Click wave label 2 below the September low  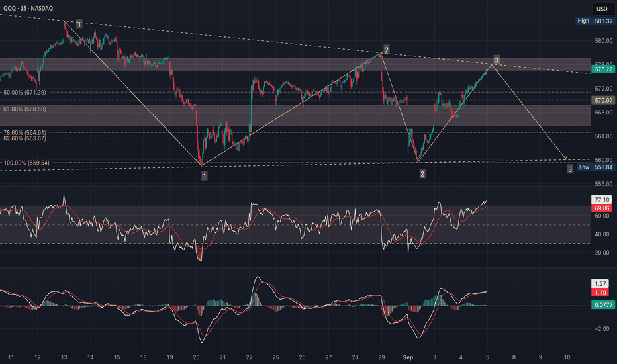(422, 173)
